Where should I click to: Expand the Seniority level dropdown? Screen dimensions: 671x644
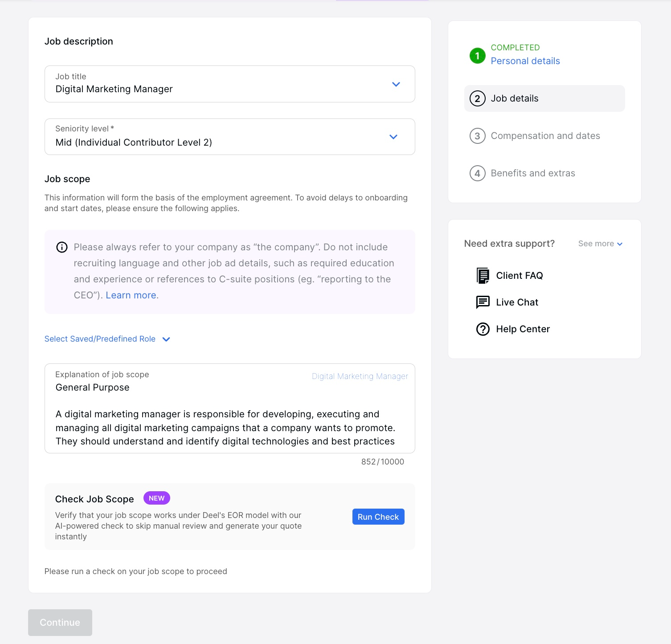(393, 137)
